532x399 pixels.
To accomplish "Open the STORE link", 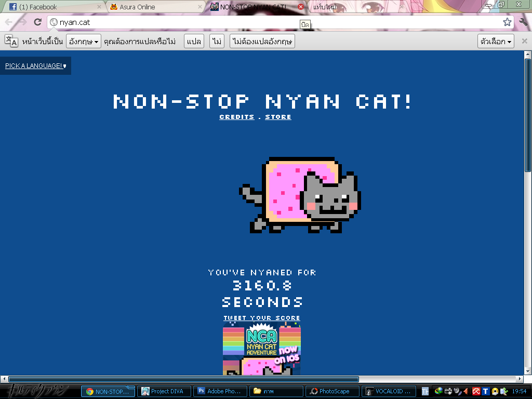I will tap(278, 117).
